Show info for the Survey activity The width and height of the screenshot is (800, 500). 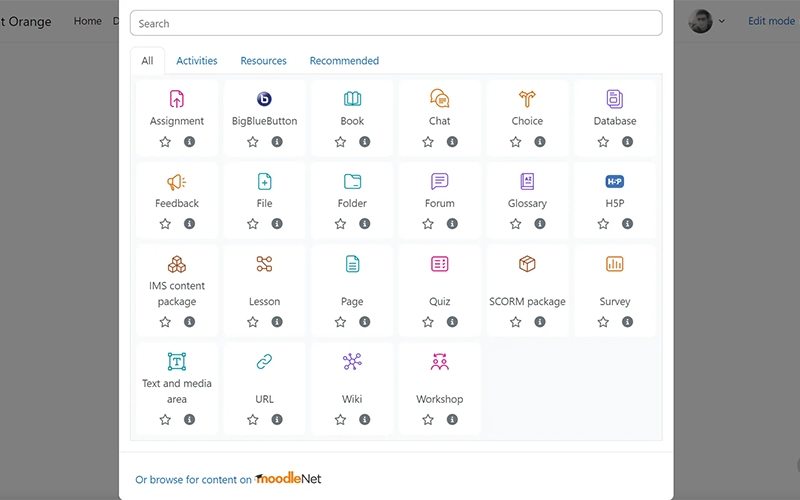(627, 322)
